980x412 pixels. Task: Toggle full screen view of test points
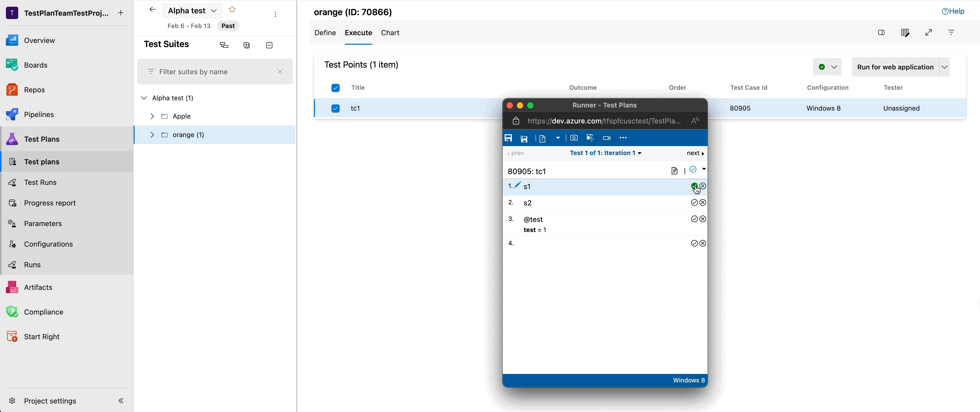(929, 32)
